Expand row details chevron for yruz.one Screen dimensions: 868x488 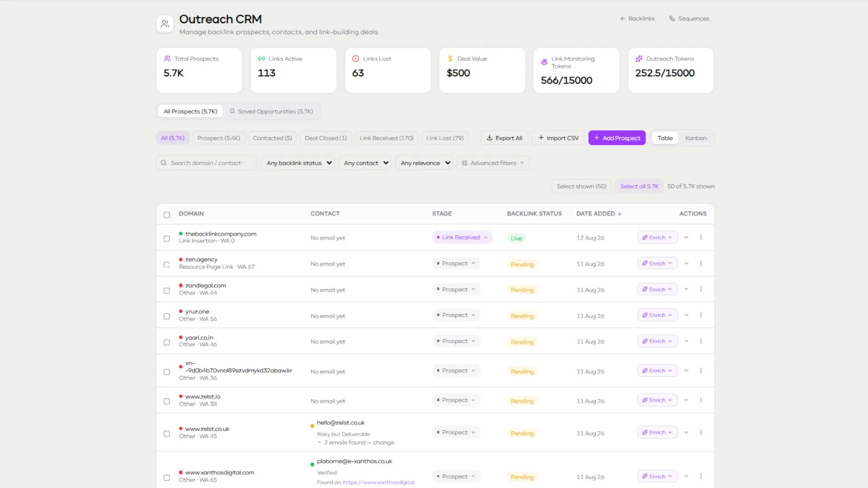686,315
